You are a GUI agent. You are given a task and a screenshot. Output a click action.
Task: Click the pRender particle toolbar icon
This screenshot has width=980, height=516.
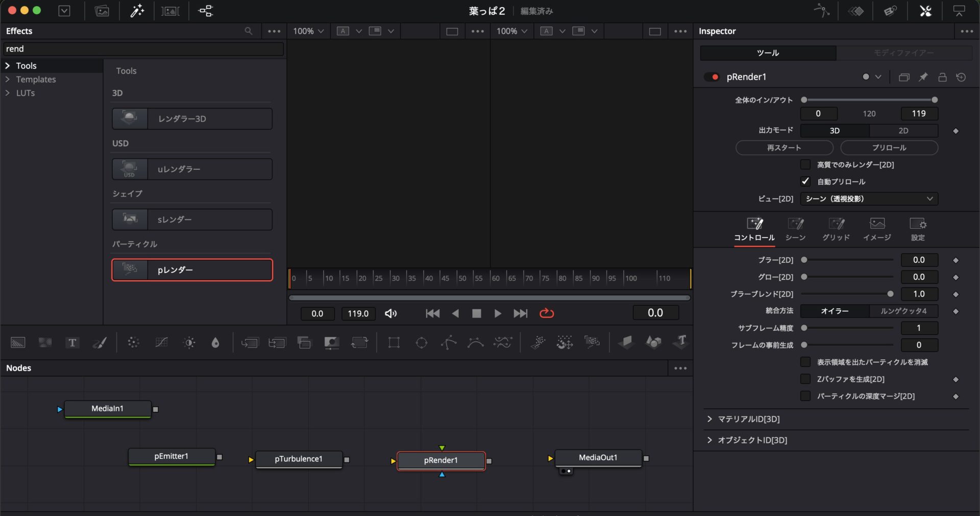pos(592,342)
